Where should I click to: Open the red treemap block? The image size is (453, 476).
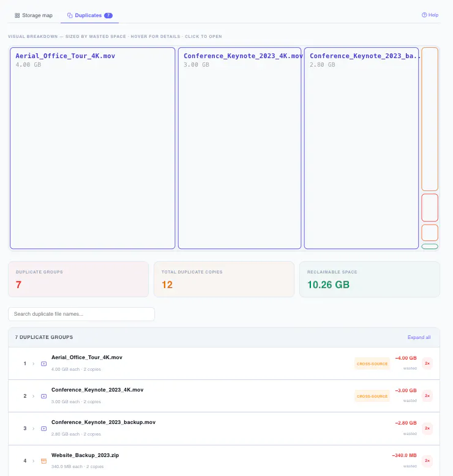pyautogui.click(x=430, y=207)
